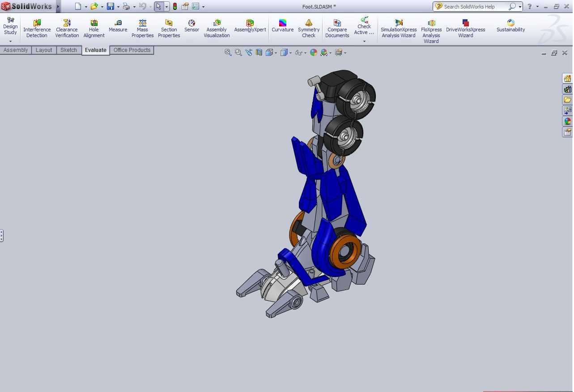
Task: Click Save disk icon
Action: click(111, 6)
